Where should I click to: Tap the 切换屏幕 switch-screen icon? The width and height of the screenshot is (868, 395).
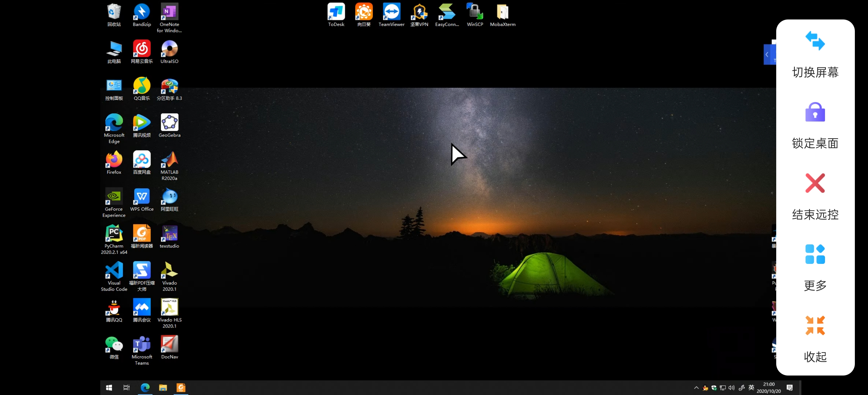pyautogui.click(x=815, y=41)
